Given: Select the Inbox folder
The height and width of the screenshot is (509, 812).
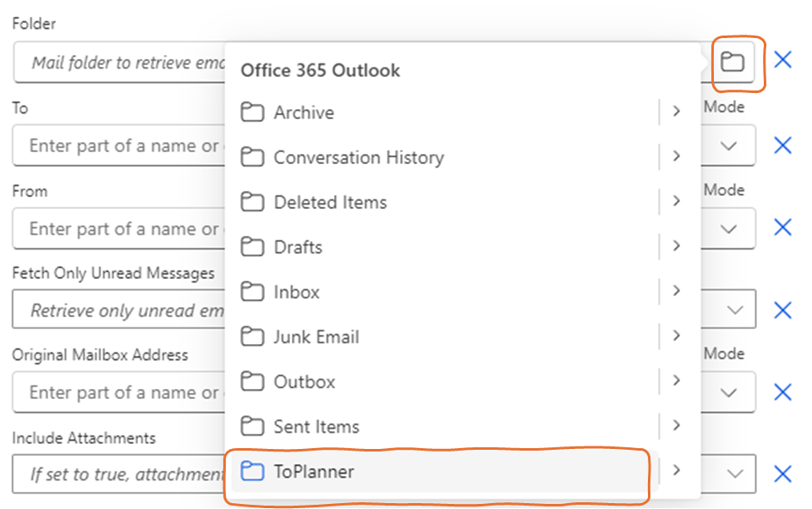Looking at the screenshot, I should point(296,292).
